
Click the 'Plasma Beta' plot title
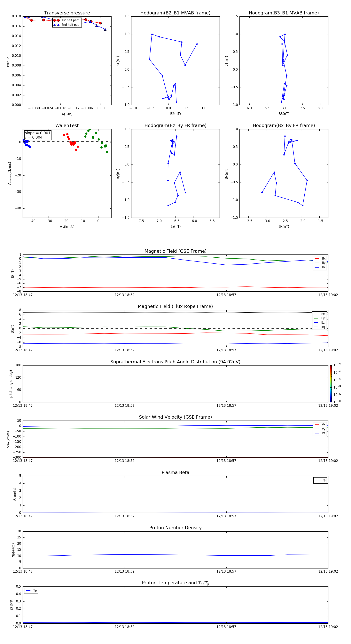pos(175,472)
